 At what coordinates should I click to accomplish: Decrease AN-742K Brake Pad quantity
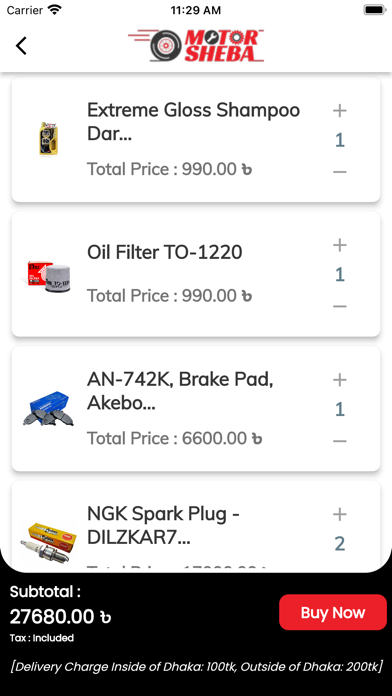340,441
